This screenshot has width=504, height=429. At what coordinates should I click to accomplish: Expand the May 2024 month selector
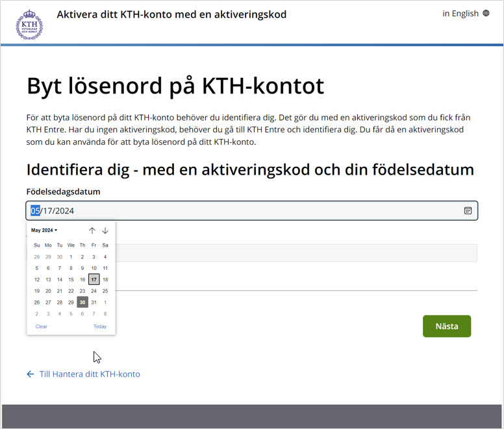[x=44, y=230]
